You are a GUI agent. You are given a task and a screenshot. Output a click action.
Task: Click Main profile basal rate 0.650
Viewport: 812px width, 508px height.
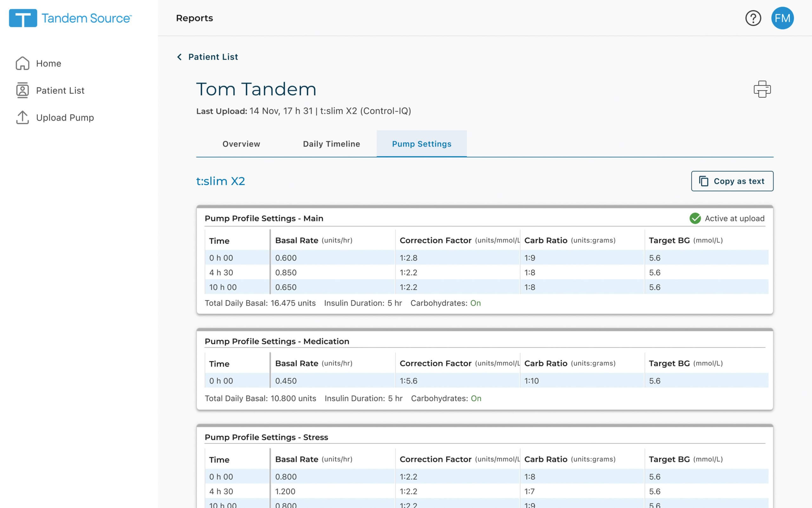(x=286, y=287)
